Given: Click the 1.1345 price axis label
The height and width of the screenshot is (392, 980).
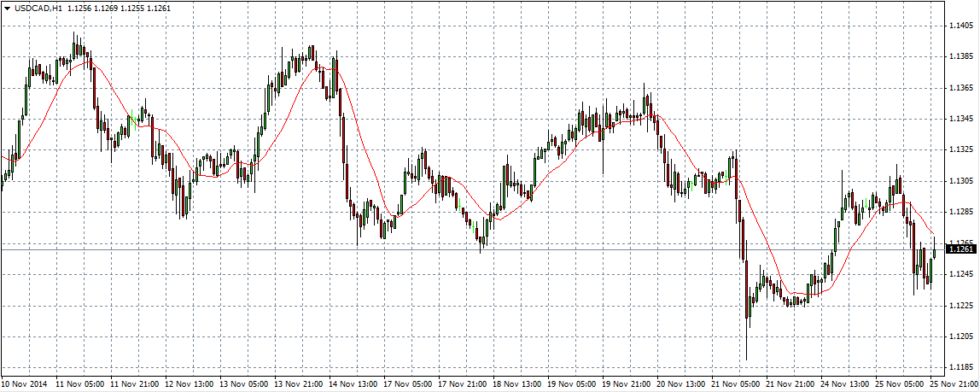Looking at the screenshot, I should [x=962, y=119].
